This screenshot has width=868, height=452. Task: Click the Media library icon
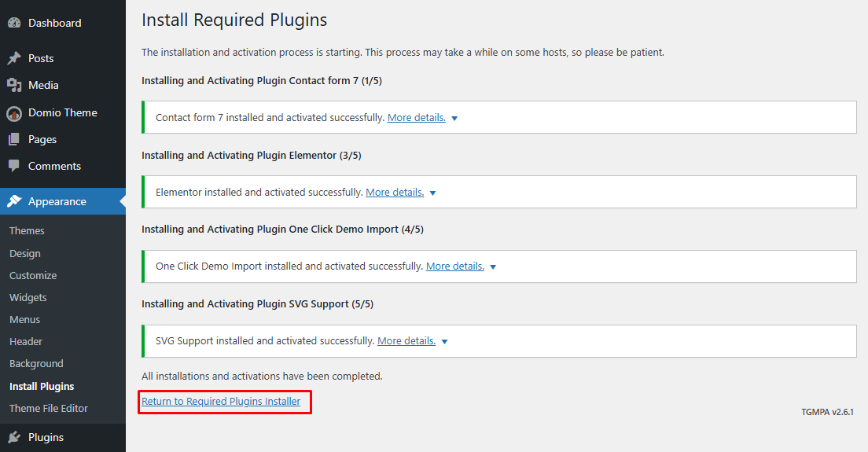tap(14, 85)
